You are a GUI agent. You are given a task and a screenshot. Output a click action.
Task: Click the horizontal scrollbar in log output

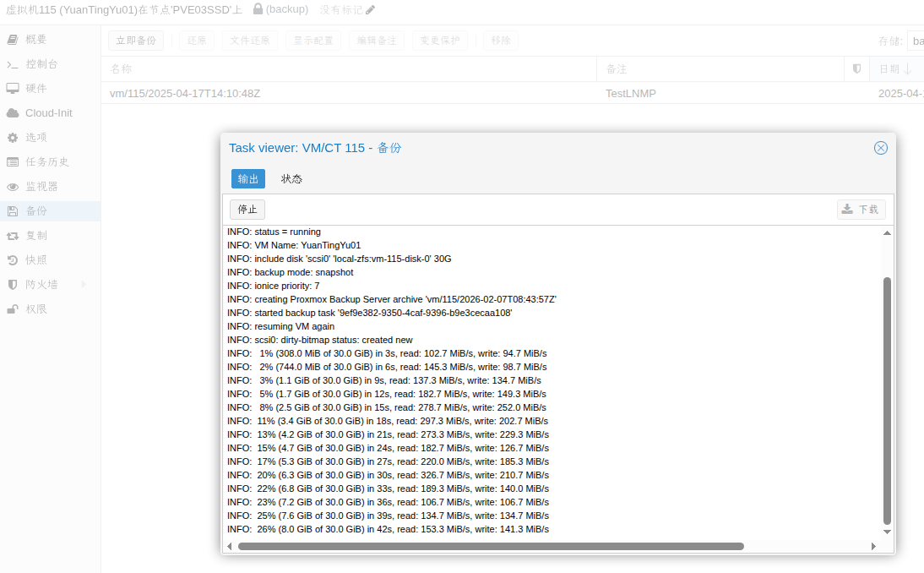490,547
